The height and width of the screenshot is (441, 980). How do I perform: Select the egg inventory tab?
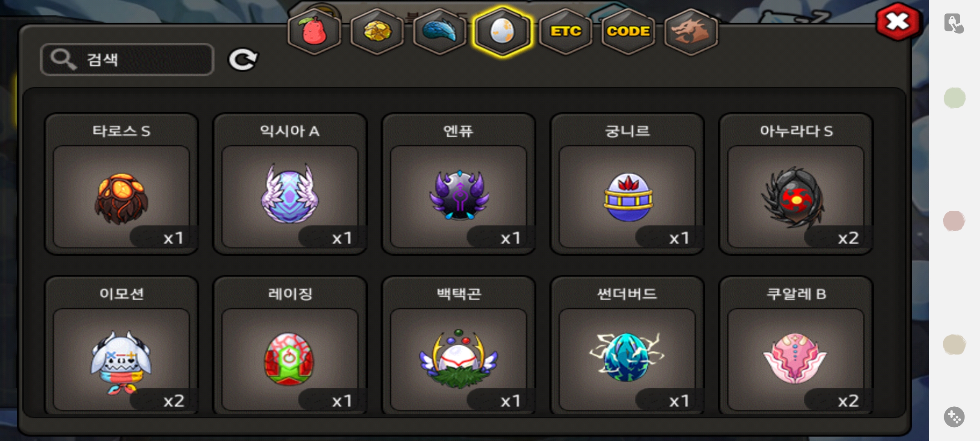(x=503, y=31)
